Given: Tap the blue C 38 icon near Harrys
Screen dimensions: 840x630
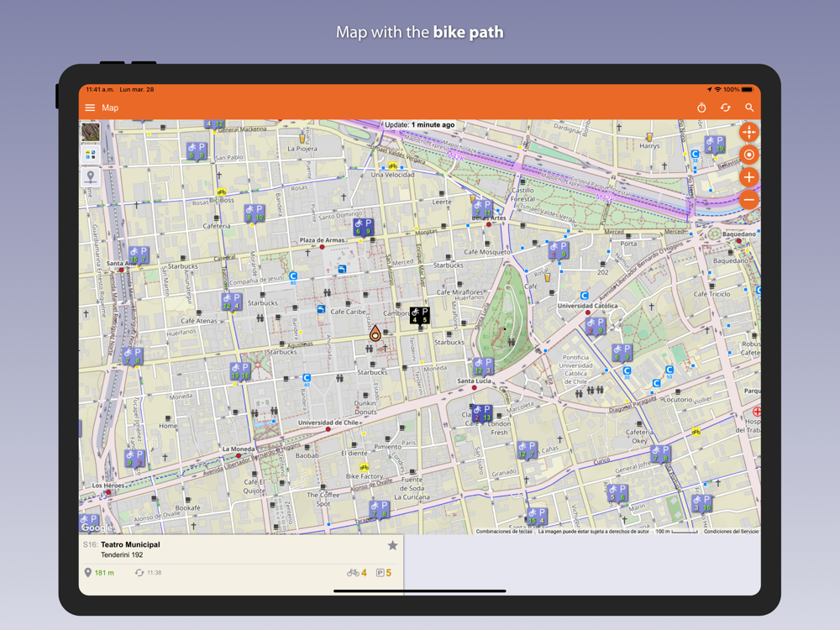Looking at the screenshot, I should [x=695, y=155].
